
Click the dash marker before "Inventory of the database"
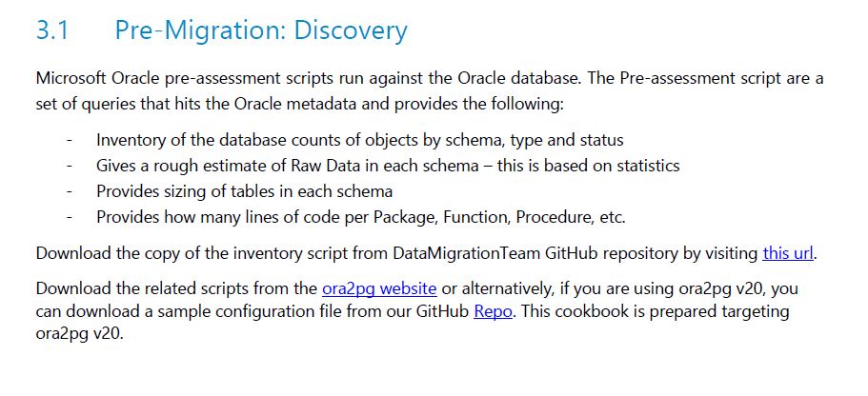(x=70, y=141)
